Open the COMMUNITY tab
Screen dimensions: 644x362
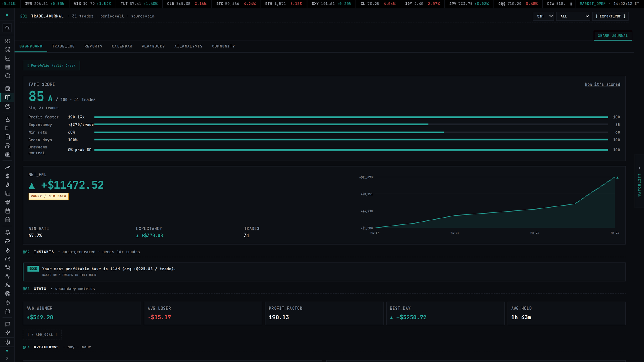coord(223,47)
